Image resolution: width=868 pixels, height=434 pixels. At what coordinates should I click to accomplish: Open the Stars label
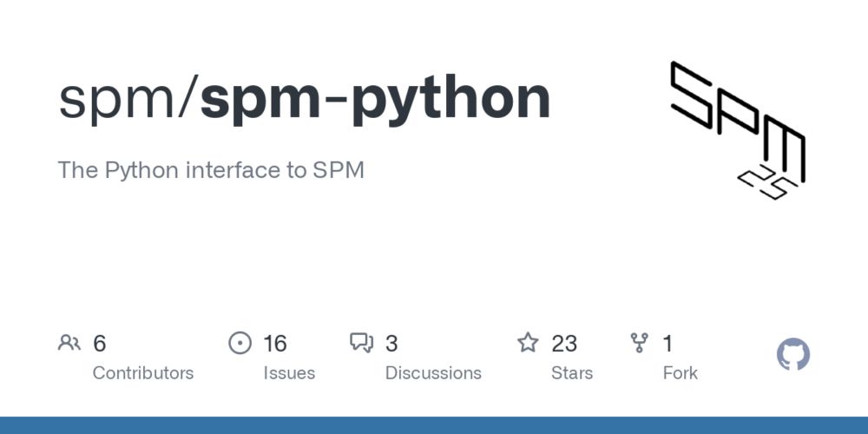(x=572, y=373)
